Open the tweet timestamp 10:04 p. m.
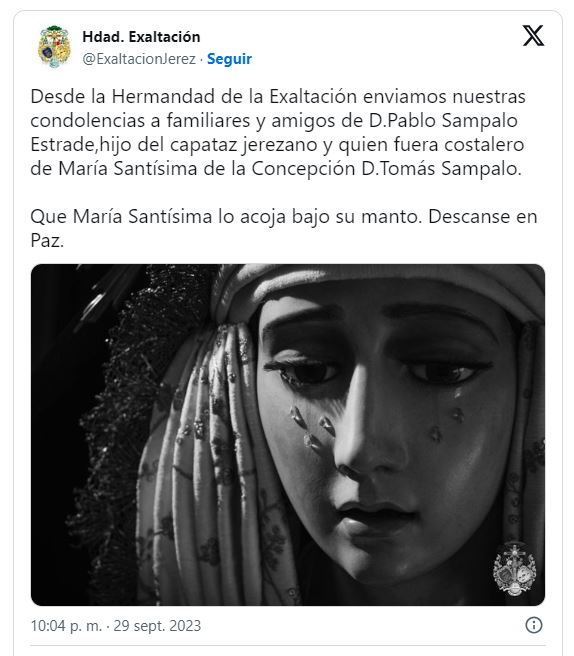This screenshot has height=656, width=574. pyautogui.click(x=66, y=626)
